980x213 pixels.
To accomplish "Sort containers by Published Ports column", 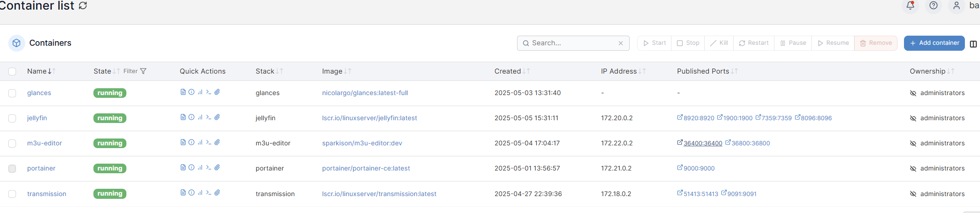I will (x=708, y=71).
